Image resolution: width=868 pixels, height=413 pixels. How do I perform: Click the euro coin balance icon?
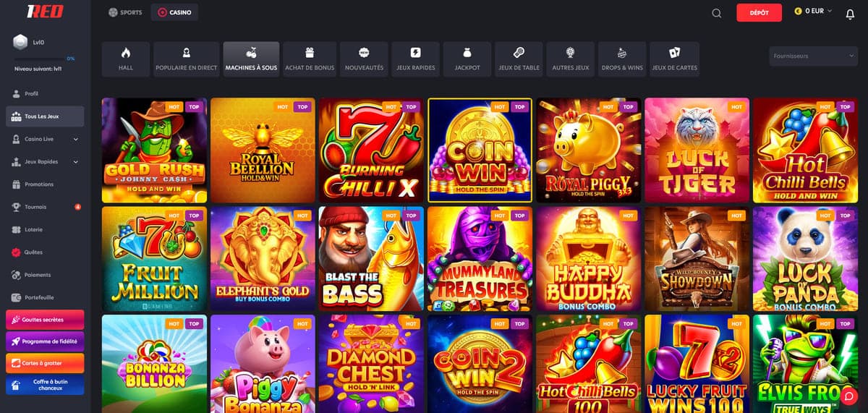click(799, 12)
